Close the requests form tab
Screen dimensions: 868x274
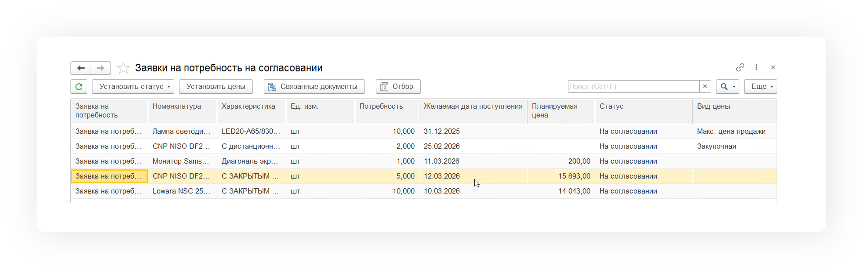pos(773,67)
